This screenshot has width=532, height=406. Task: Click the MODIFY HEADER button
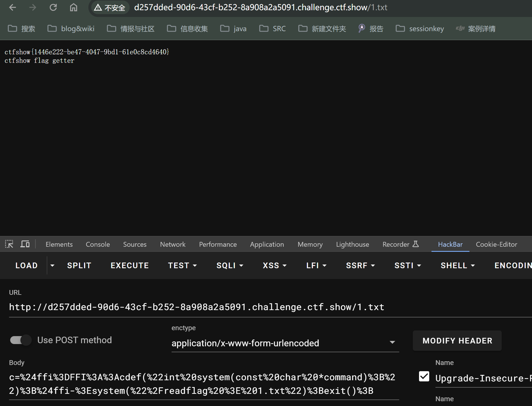pyautogui.click(x=457, y=341)
